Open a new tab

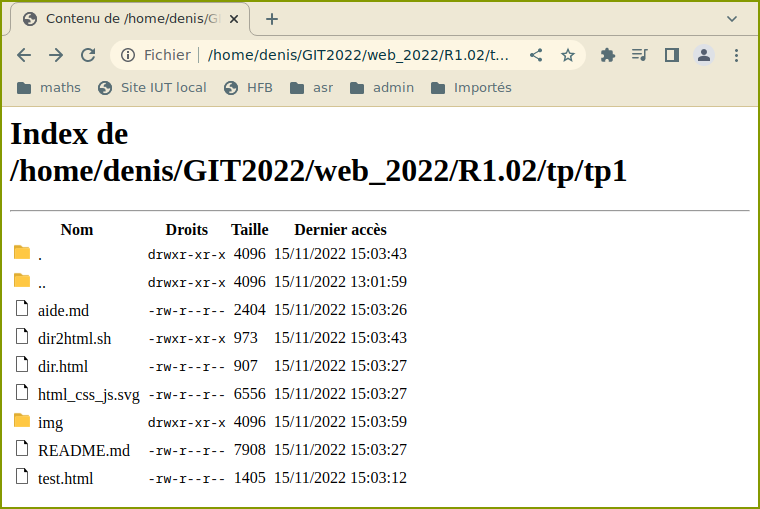pos(272,19)
